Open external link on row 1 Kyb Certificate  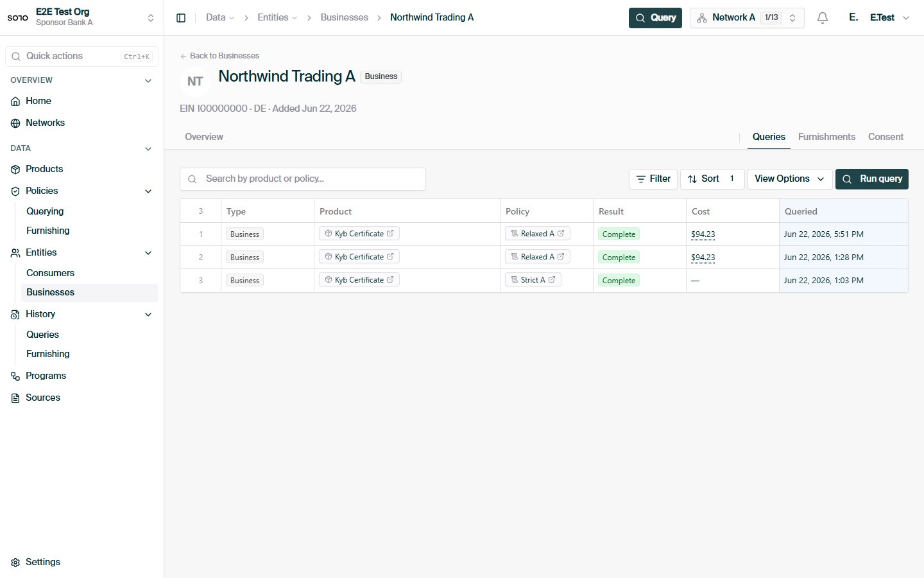pos(390,234)
